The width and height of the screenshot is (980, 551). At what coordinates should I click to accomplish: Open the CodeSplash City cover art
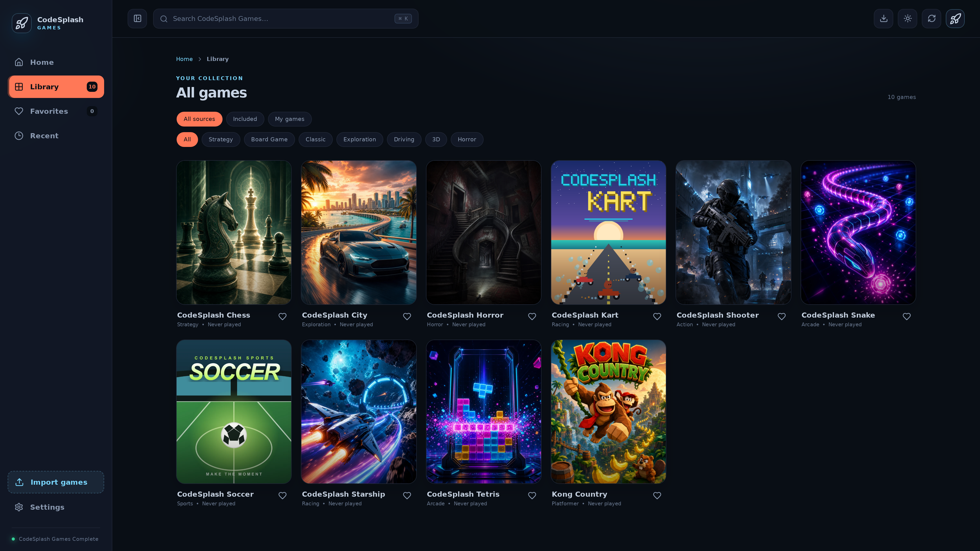tap(359, 232)
